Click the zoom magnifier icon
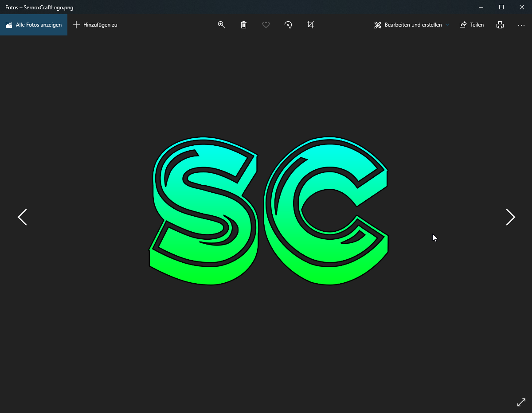Screen dimensions: 532x413 [222, 25]
